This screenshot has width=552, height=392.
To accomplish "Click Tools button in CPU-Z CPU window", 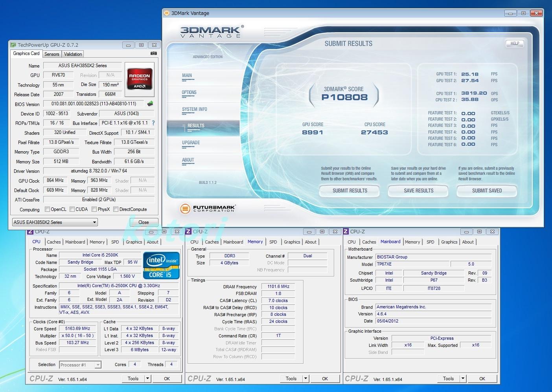I will tap(133, 379).
